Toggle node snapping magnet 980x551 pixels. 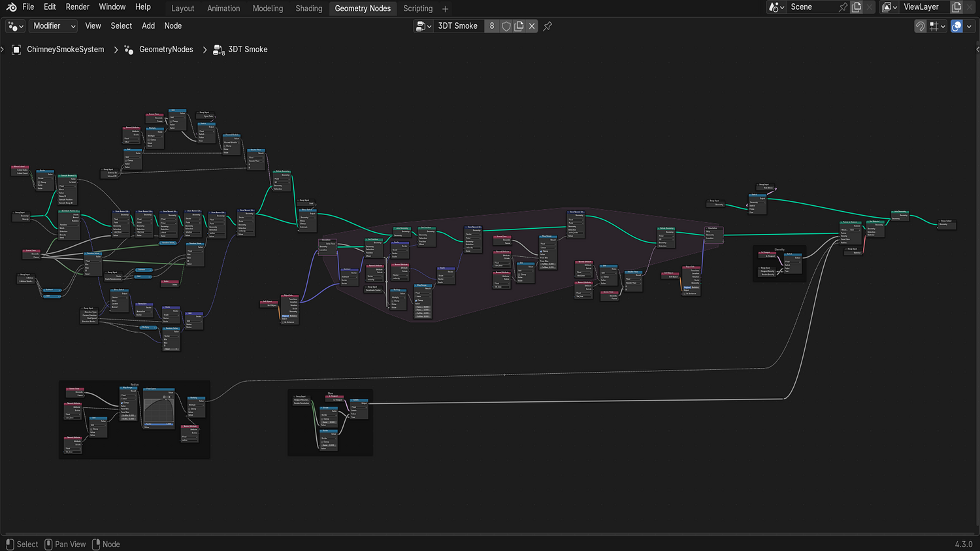(x=920, y=26)
